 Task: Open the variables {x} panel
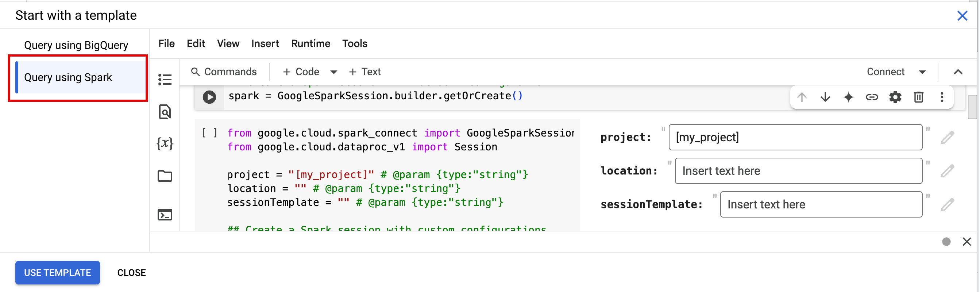(x=165, y=143)
